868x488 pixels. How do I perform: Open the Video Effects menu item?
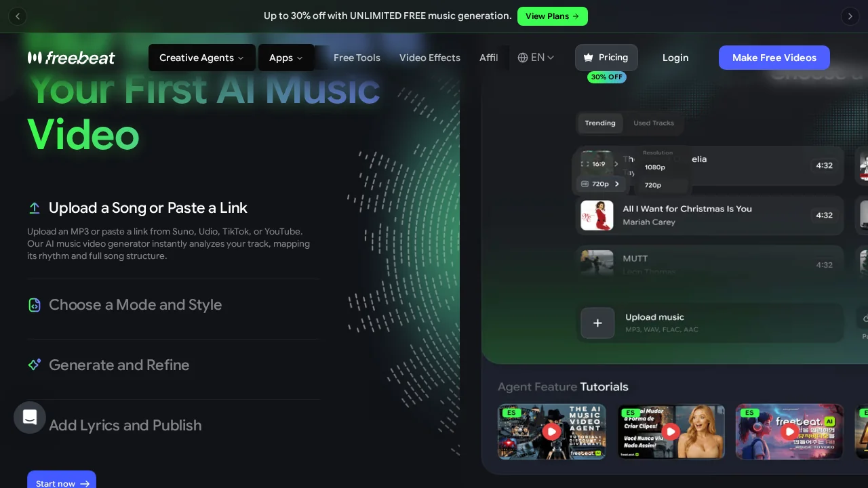tap(430, 58)
